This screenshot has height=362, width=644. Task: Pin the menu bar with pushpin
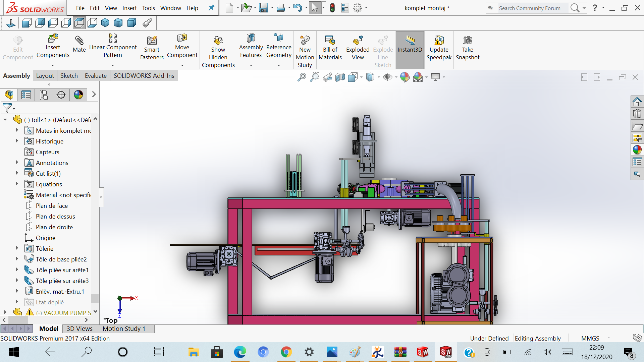212,7
